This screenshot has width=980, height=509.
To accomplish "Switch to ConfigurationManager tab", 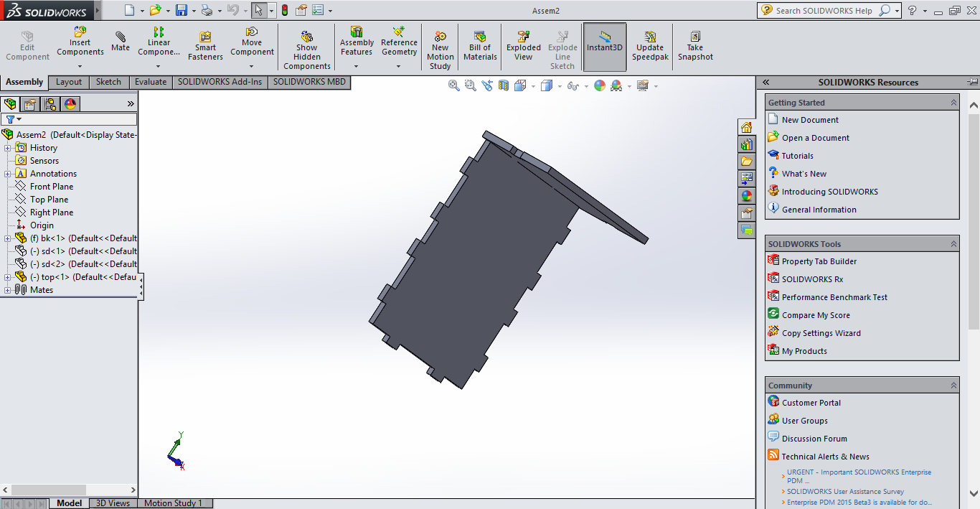I will pyautogui.click(x=50, y=104).
